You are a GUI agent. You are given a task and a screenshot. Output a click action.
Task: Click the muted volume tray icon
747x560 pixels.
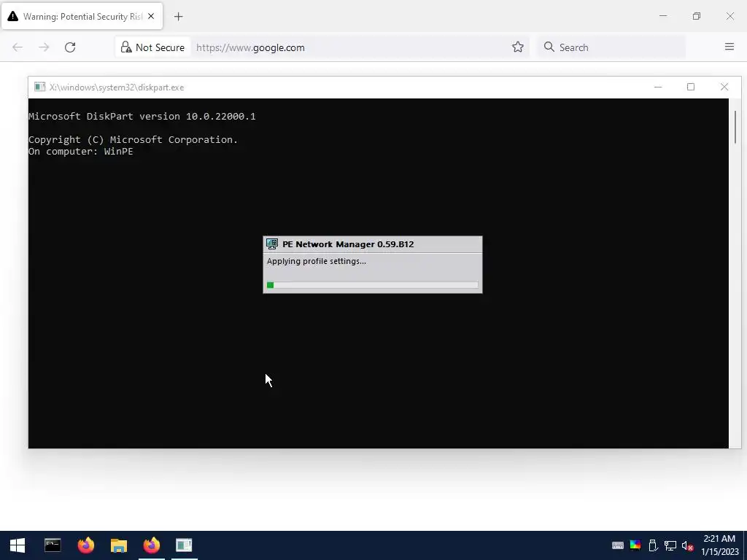pos(687,545)
